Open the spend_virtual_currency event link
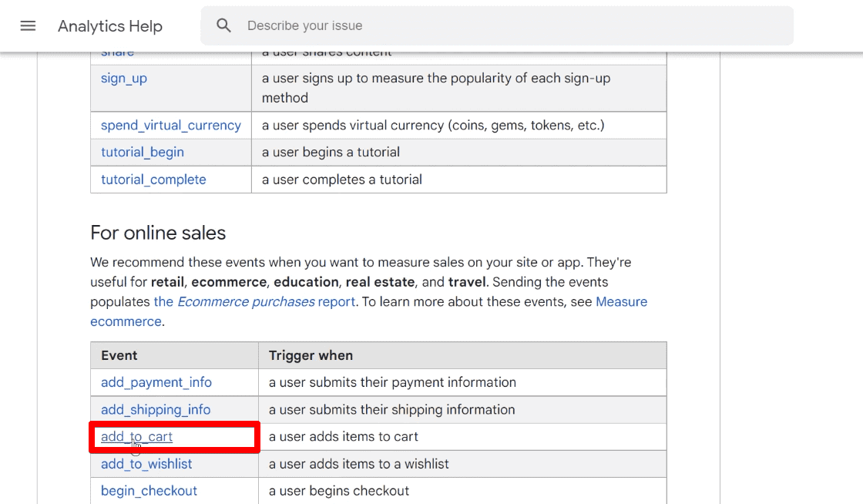Viewport: 863px width, 504px height. (170, 125)
